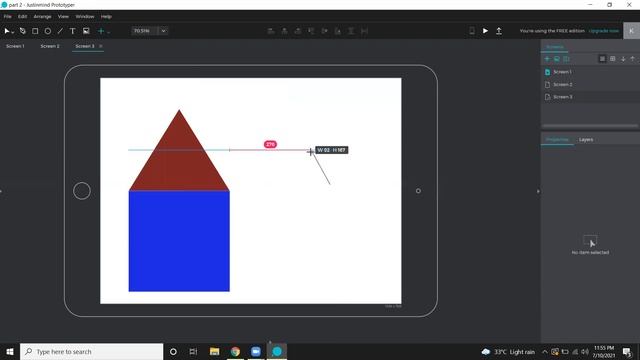Open the Arrange menu
This screenshot has height=360, width=640.
click(42, 17)
